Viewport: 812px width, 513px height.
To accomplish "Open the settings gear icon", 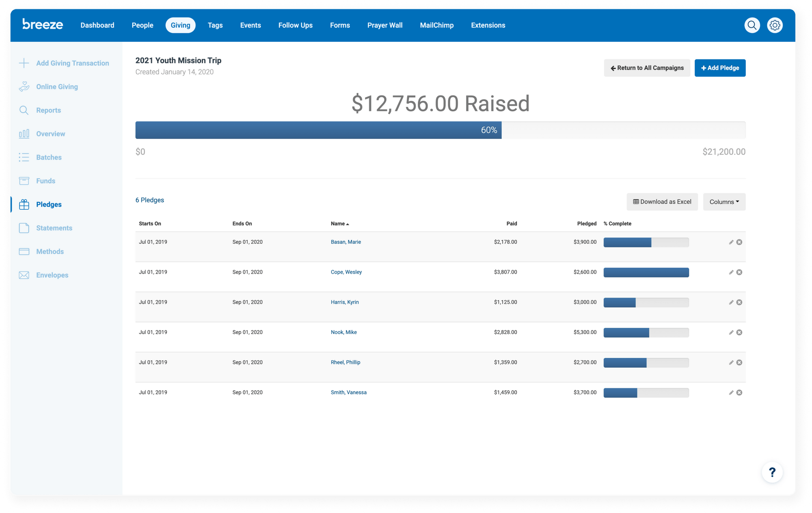I will (x=775, y=25).
